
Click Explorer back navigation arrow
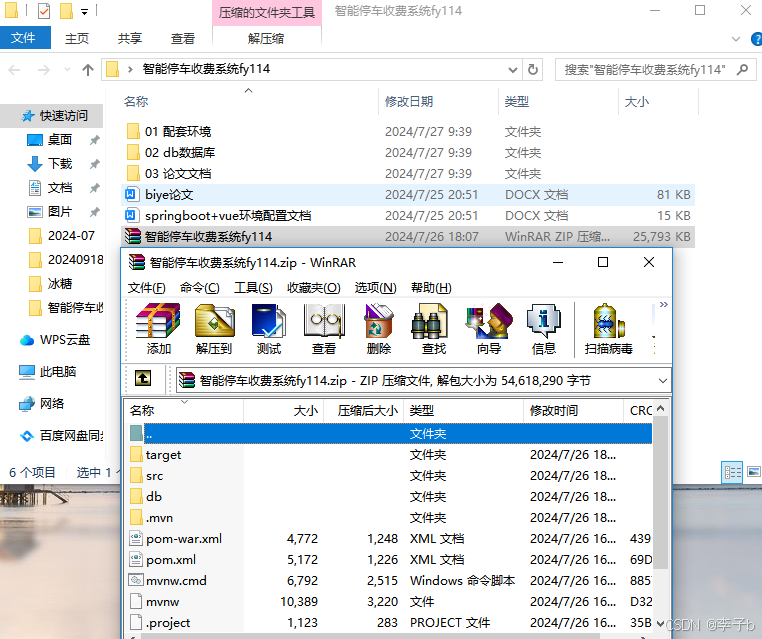[14, 70]
